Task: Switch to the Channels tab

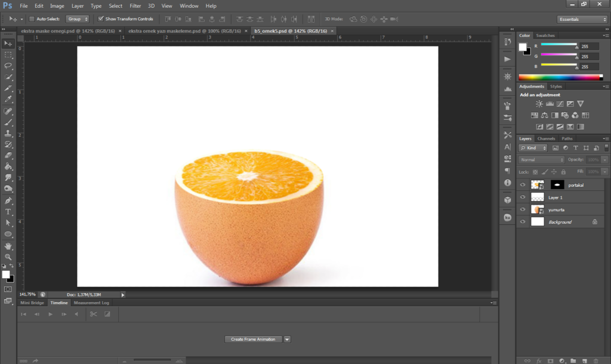Action: coord(546,138)
